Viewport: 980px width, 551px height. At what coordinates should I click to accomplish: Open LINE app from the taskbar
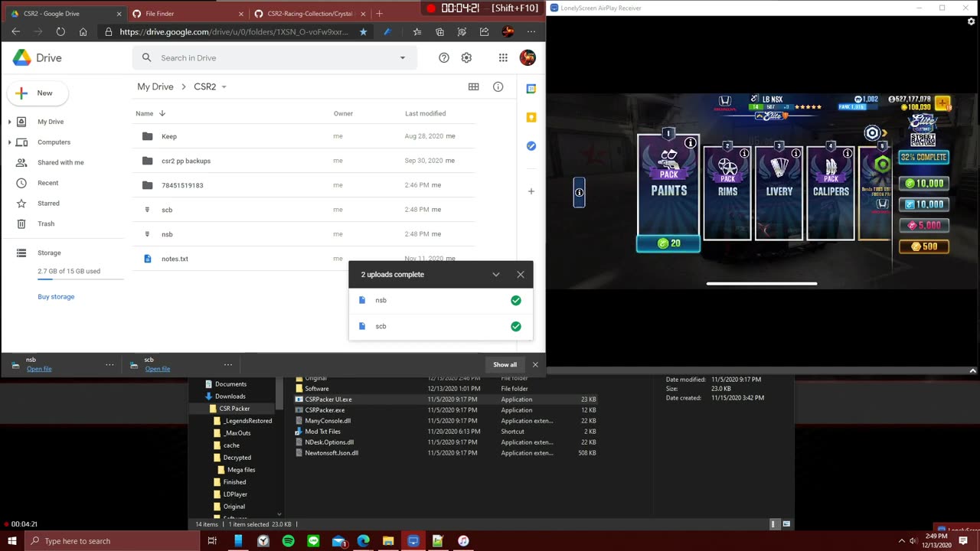tap(313, 541)
